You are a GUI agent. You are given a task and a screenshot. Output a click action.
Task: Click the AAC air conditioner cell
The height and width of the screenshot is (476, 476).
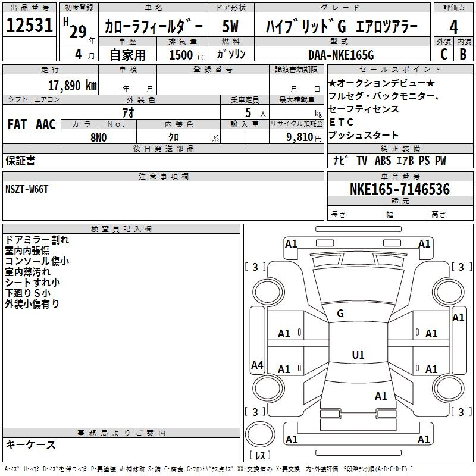(x=46, y=124)
